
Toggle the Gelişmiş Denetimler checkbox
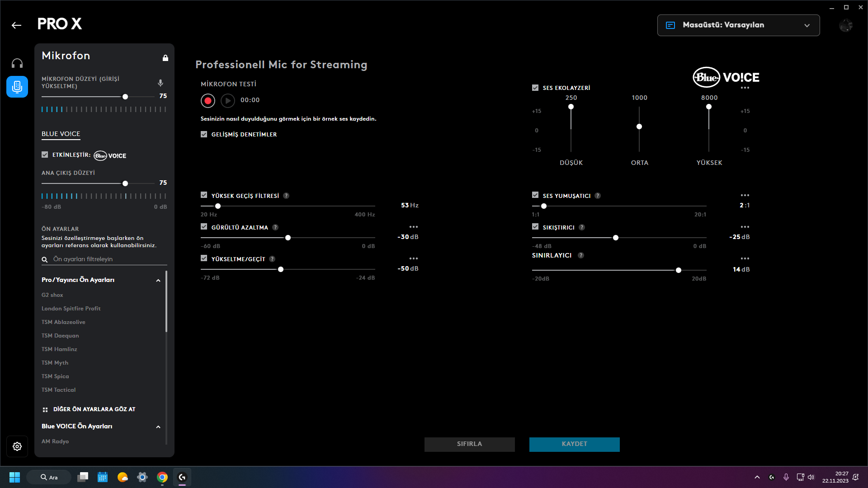pos(204,134)
